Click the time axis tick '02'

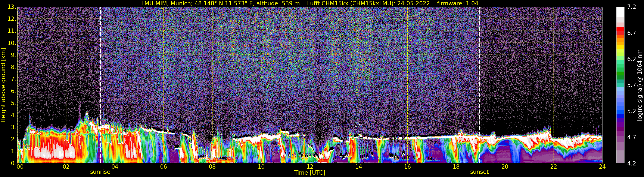66,167
